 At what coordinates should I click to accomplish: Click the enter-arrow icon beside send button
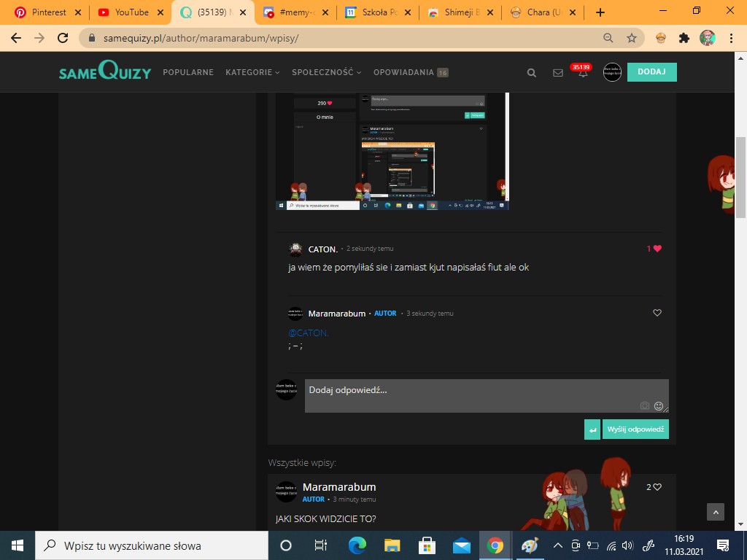click(592, 429)
